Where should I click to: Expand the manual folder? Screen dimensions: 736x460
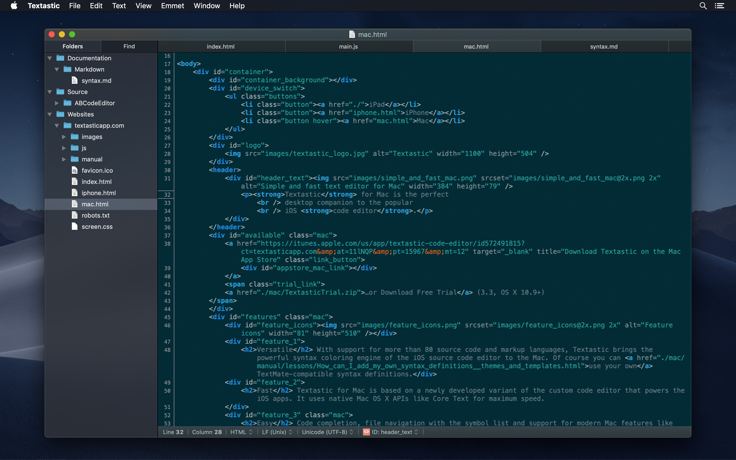(x=64, y=159)
